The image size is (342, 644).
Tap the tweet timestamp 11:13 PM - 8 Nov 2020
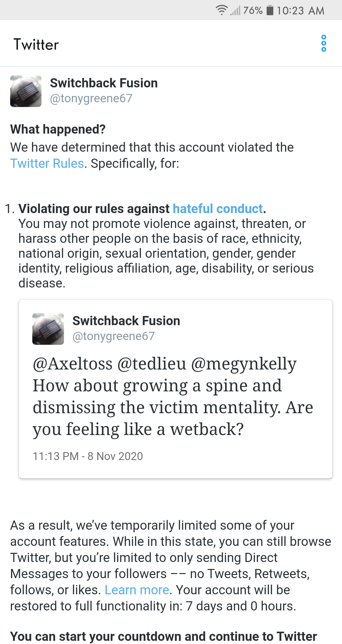[88, 456]
